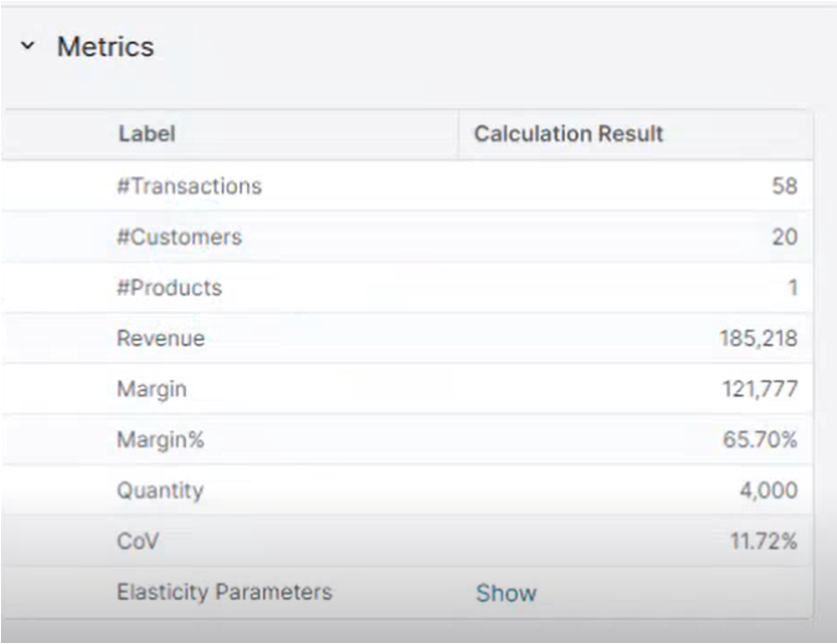Collapse the Metrics section chevron
The image size is (837, 644).
point(27,47)
